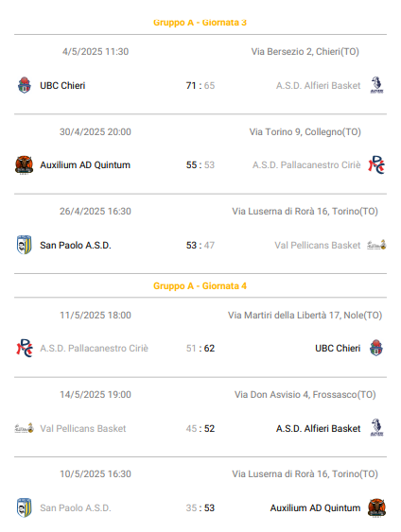
Task: Open the 71 : 65 match result
Action: (200, 85)
